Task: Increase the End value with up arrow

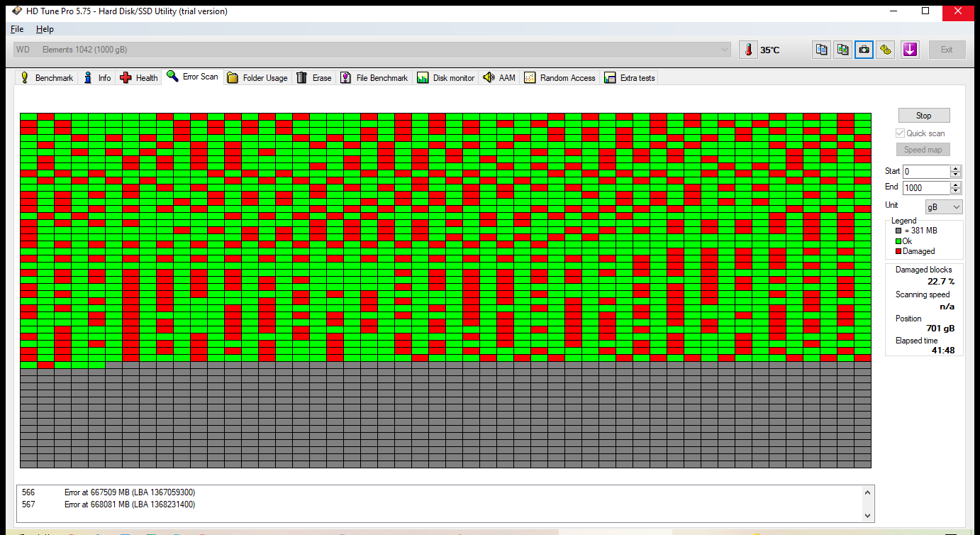Action: [956, 185]
